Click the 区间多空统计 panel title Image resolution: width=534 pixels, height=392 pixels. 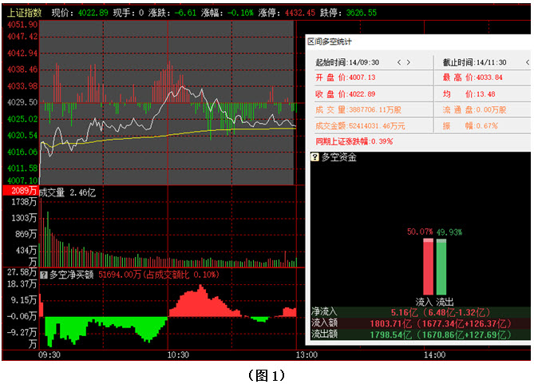[x=330, y=42]
